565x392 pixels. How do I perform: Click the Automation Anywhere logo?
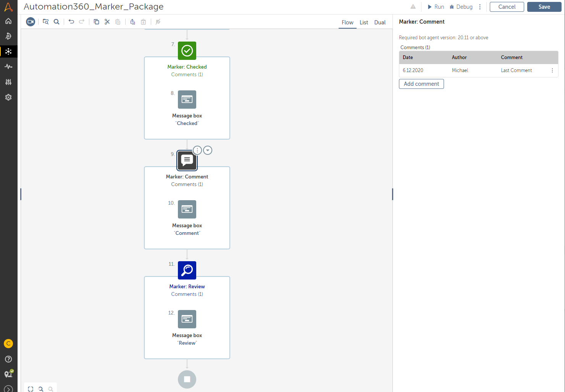click(x=8, y=7)
